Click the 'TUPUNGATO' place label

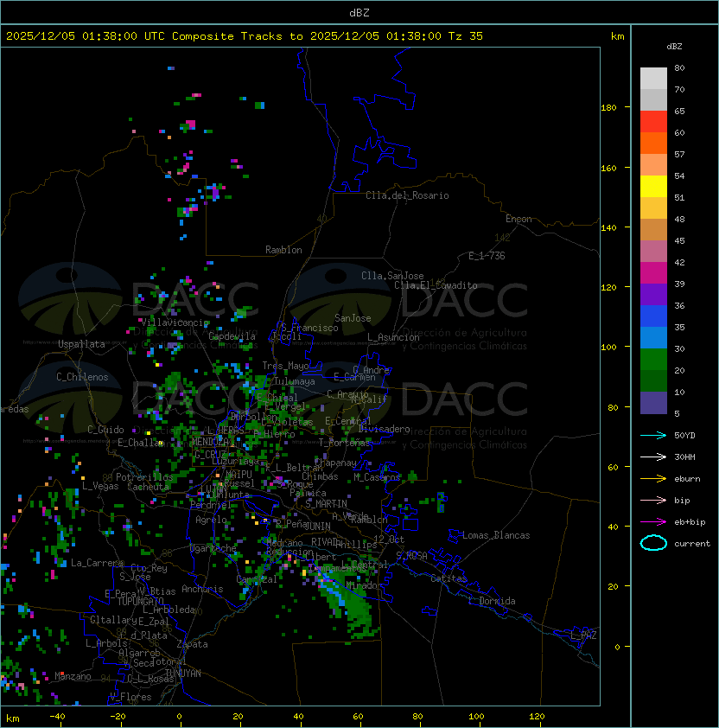pyautogui.click(x=141, y=601)
